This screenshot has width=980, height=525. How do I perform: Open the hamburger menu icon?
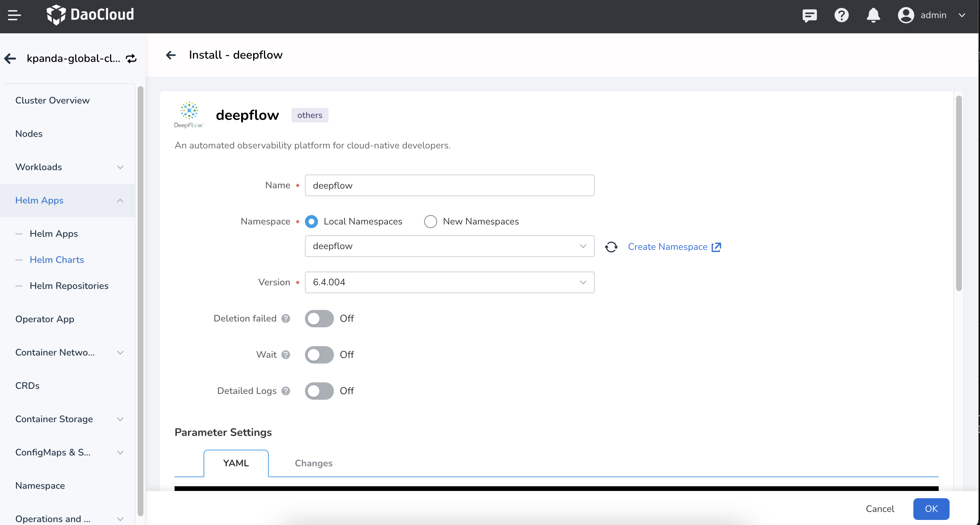[x=14, y=15]
